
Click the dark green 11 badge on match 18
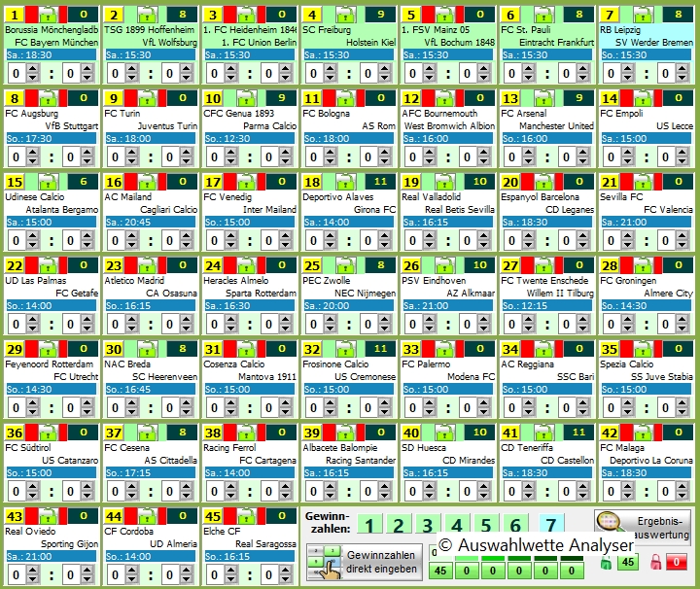[380, 182]
